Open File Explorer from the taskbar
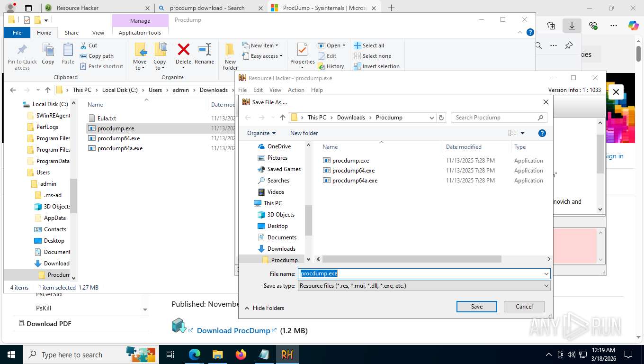 point(217,354)
